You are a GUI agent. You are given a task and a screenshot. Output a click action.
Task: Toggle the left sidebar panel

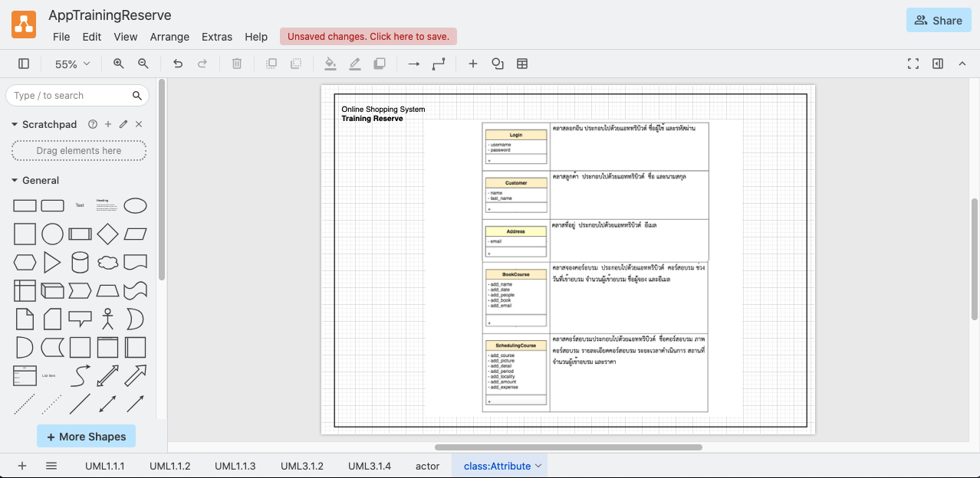(x=24, y=64)
